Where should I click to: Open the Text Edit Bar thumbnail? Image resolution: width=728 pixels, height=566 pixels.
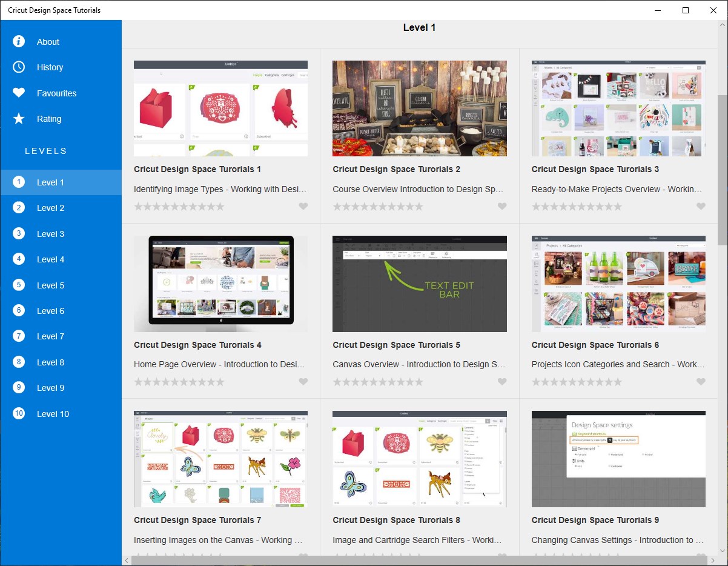tap(420, 284)
